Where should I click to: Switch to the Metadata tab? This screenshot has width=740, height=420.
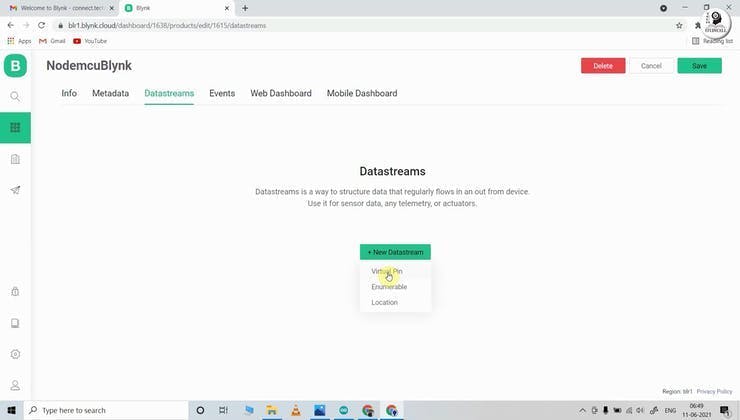(x=110, y=93)
